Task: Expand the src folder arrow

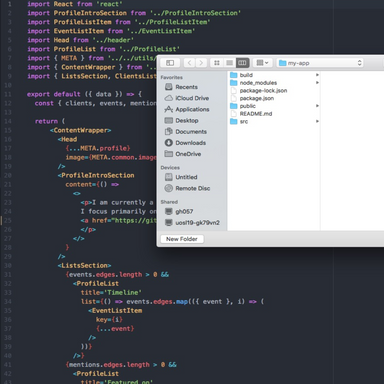Action: [x=317, y=121]
